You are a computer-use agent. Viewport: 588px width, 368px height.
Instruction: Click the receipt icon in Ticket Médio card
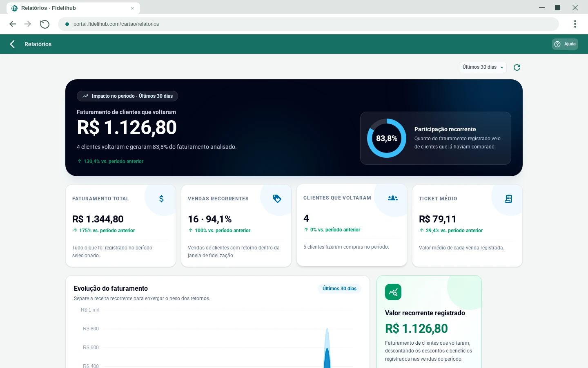508,199
